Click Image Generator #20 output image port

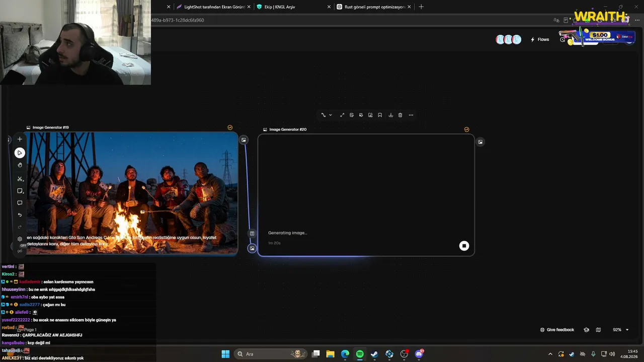(480, 142)
